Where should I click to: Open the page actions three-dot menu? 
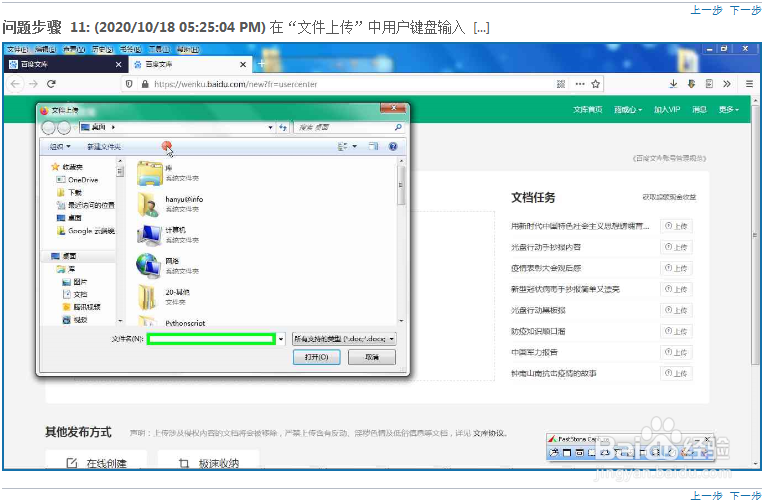580,84
